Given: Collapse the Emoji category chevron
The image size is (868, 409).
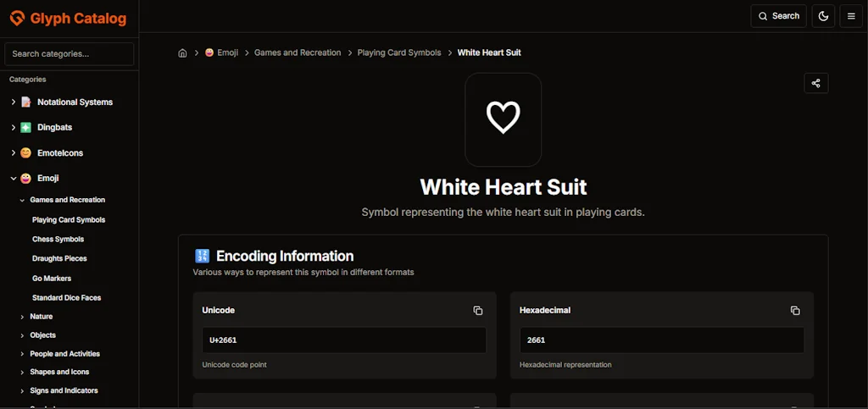Looking at the screenshot, I should (14, 178).
